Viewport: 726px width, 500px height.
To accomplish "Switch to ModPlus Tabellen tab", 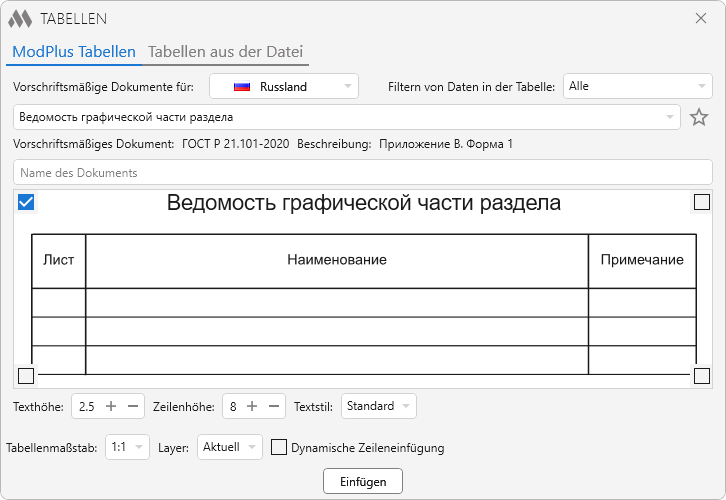I will (x=74, y=52).
